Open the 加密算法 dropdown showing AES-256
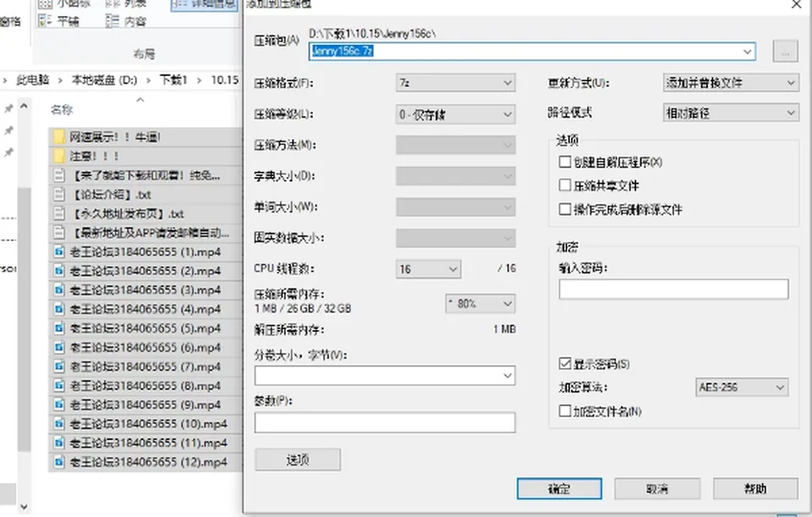Viewport: 812px width, 517px height. pyautogui.click(x=742, y=387)
